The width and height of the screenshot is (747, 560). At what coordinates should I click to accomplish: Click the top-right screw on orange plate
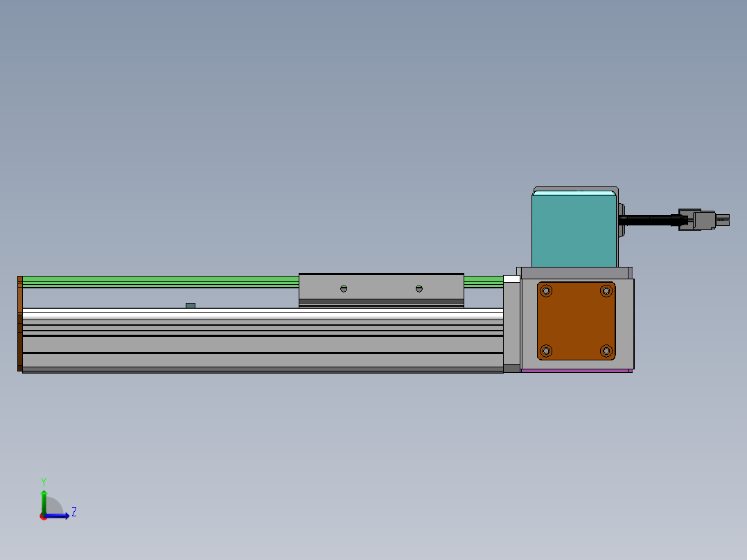(x=606, y=290)
